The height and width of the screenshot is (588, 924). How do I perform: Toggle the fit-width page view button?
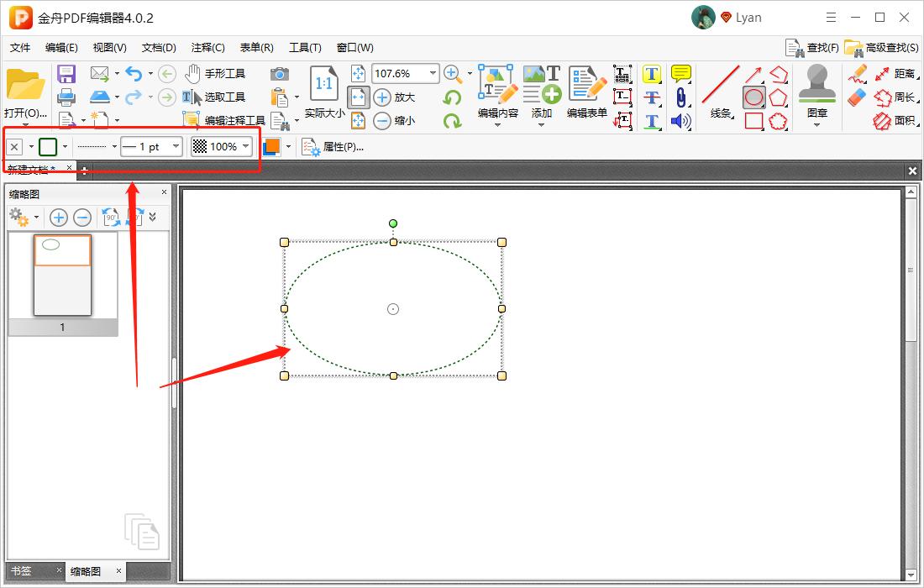[x=359, y=97]
